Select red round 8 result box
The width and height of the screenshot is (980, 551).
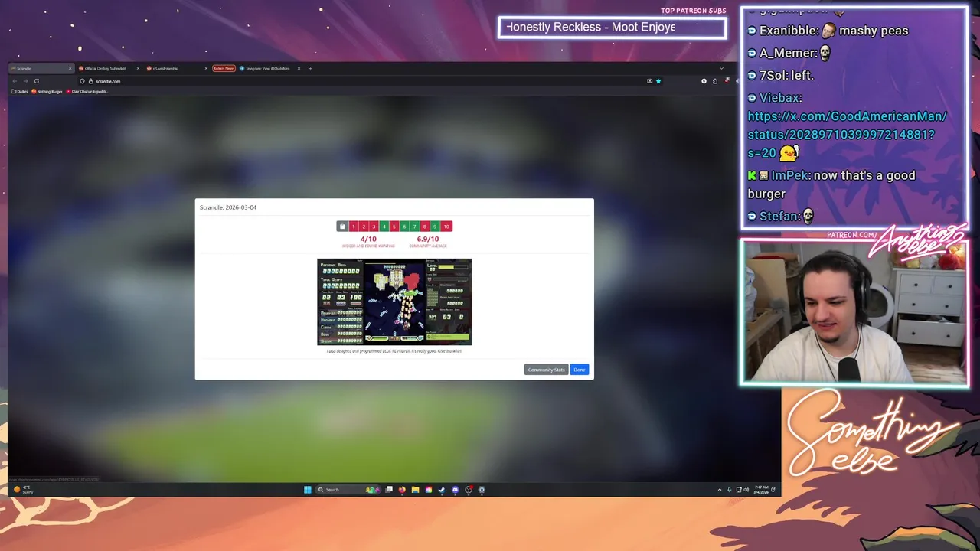point(425,226)
